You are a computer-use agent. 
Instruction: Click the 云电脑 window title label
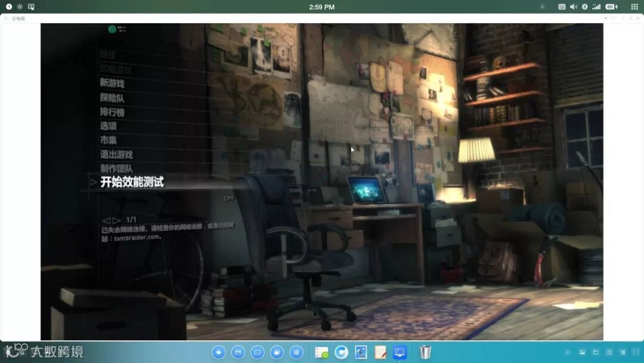point(18,19)
